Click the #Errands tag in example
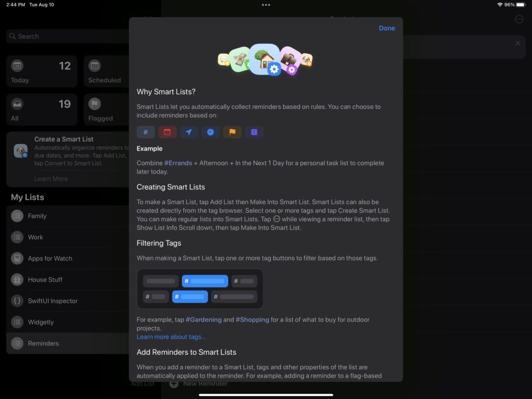 click(x=178, y=163)
